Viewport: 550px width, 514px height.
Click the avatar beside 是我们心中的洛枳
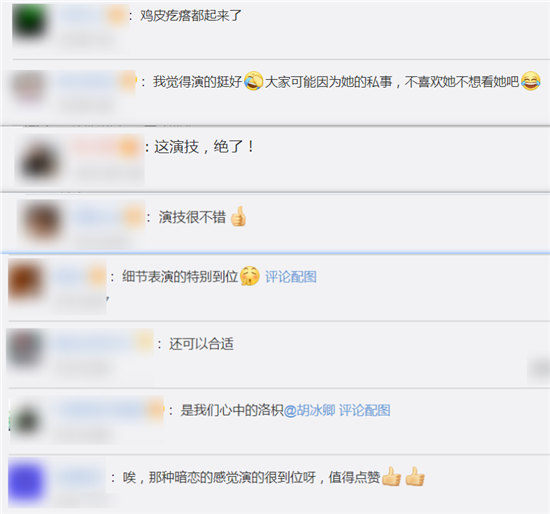point(26,419)
